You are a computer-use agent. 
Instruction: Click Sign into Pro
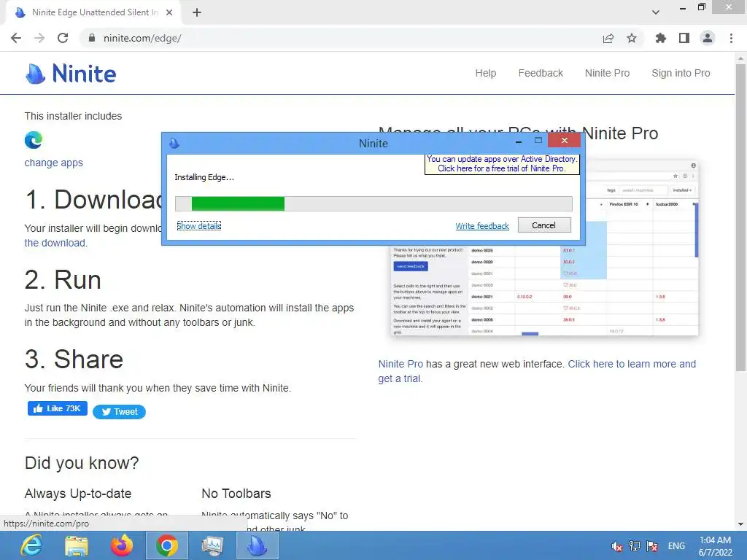pyautogui.click(x=681, y=73)
